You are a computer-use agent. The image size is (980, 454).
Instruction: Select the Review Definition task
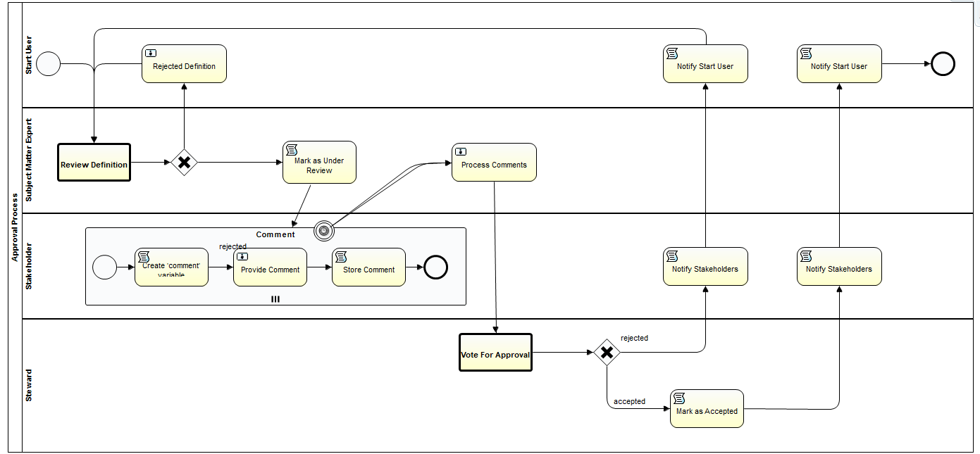click(94, 162)
